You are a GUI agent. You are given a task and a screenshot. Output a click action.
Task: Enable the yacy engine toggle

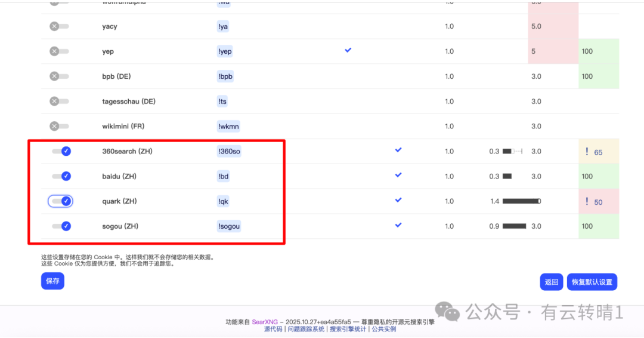(59, 26)
